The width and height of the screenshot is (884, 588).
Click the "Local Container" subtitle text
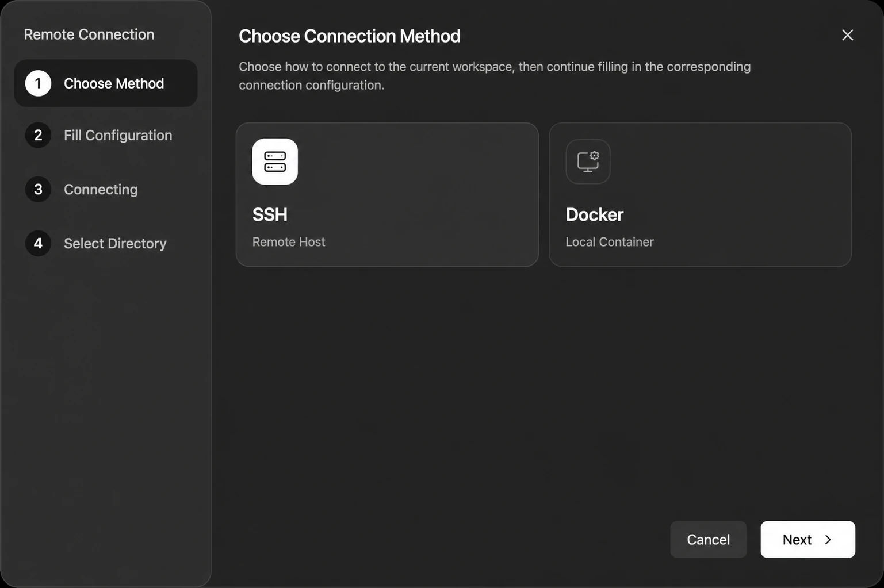[x=610, y=242]
